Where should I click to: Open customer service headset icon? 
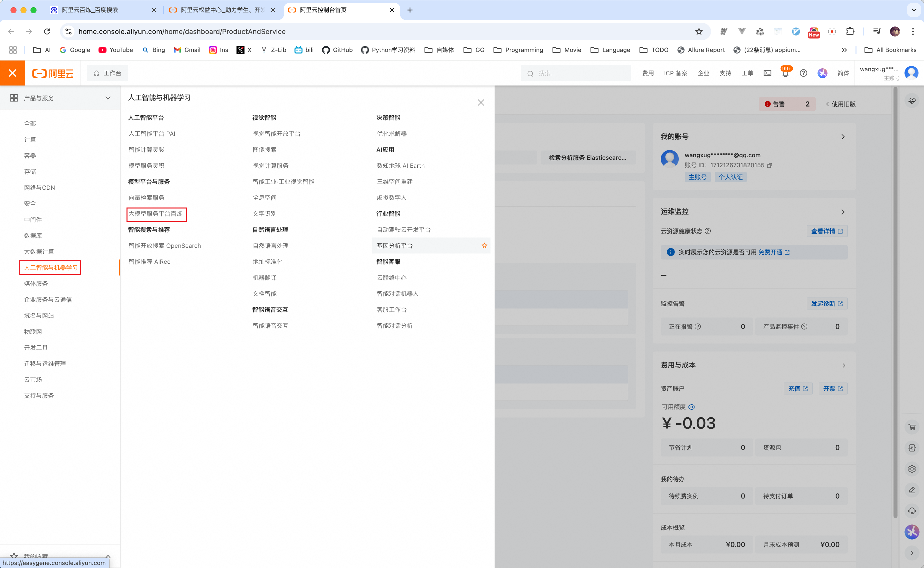pos(911,511)
